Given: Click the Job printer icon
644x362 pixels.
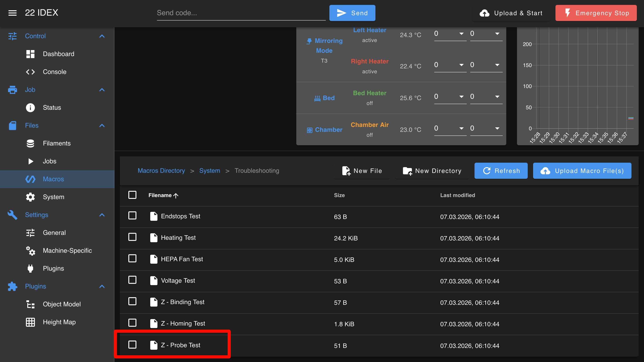Looking at the screenshot, I should point(13,90).
